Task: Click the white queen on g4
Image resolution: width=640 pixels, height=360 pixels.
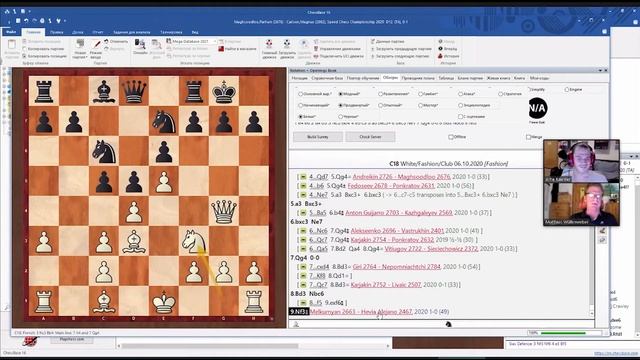Action: pos(223,211)
